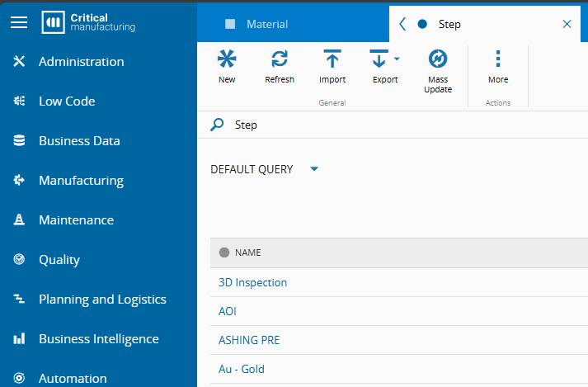Click the Export toolbar icon
Screen dimensions: 588x387
[379, 59]
